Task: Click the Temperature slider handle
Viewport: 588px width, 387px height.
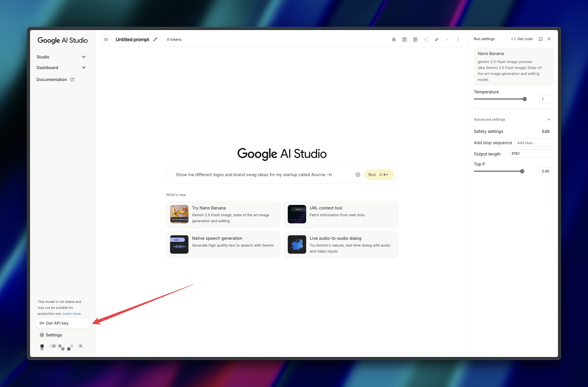Action: point(525,99)
